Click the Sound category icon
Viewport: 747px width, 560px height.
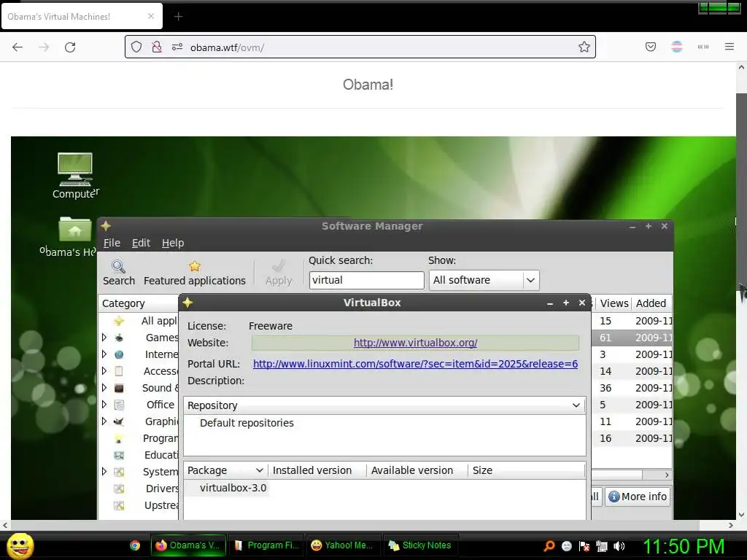click(x=119, y=388)
